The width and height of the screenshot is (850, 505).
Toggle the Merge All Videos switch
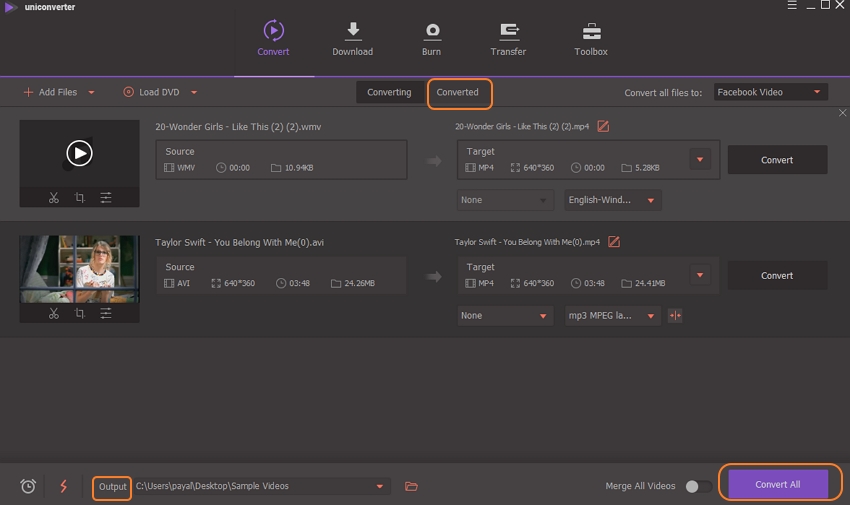click(698, 486)
